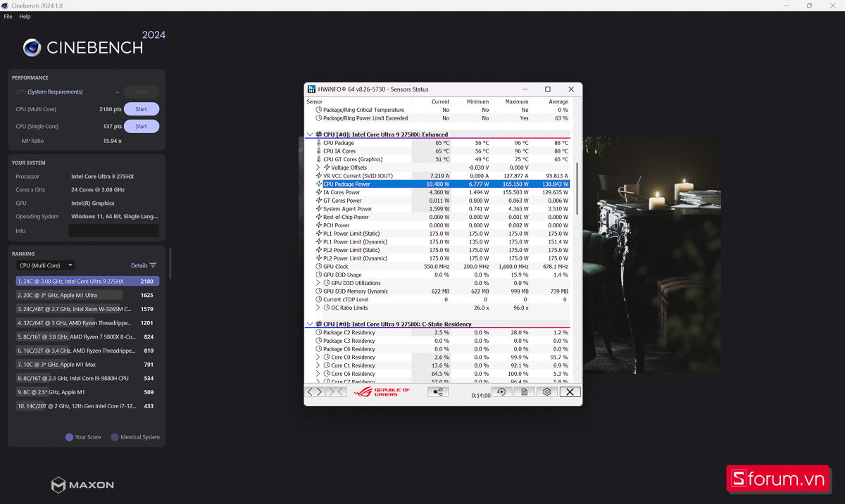Image resolution: width=845 pixels, height=504 pixels.
Task: Reset sensor min/max values with clock button
Action: (501, 392)
